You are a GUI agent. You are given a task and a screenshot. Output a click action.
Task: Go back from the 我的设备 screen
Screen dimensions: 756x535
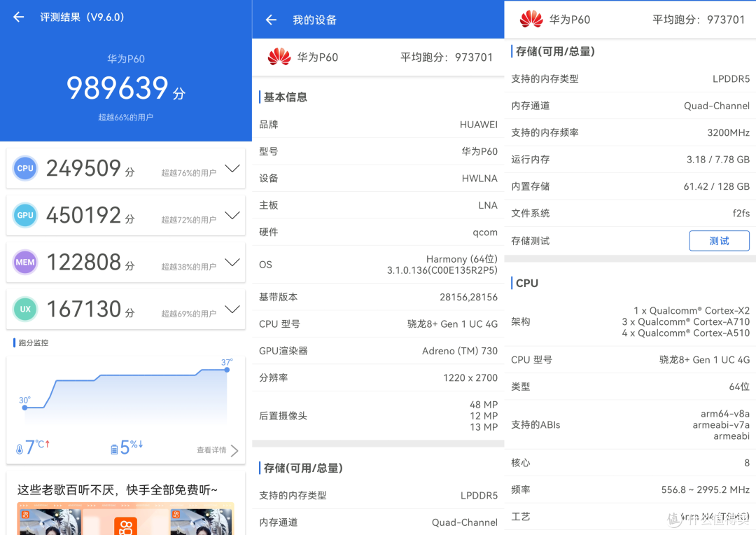coord(271,20)
